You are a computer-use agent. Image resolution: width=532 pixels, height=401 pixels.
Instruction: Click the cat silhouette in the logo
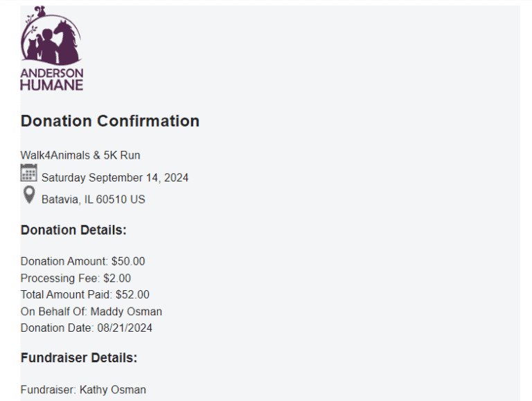point(33,50)
